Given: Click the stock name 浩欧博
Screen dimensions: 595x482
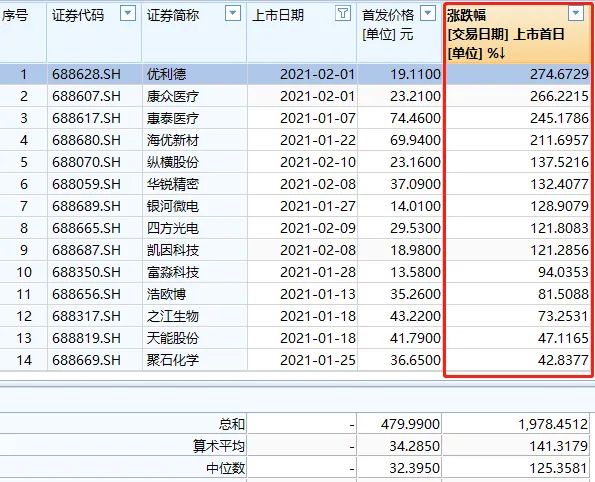Looking at the screenshot, I should click(x=166, y=294).
